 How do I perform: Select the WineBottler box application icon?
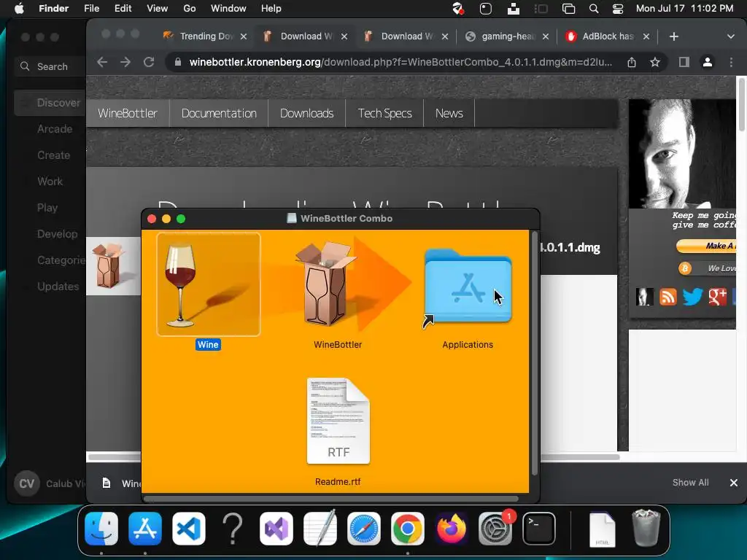coord(326,284)
